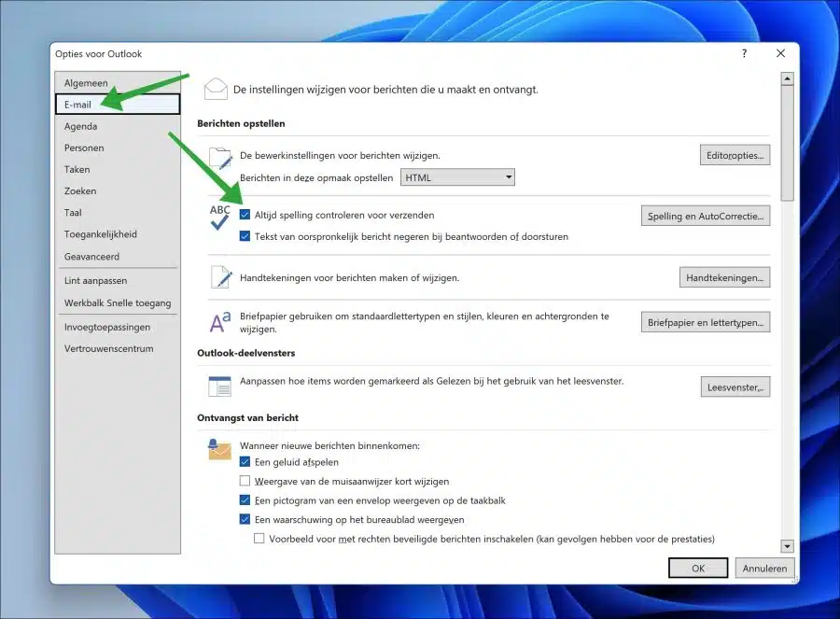840x619 pixels.
Task: Click the scrollbar up arrow
Action: (787, 78)
